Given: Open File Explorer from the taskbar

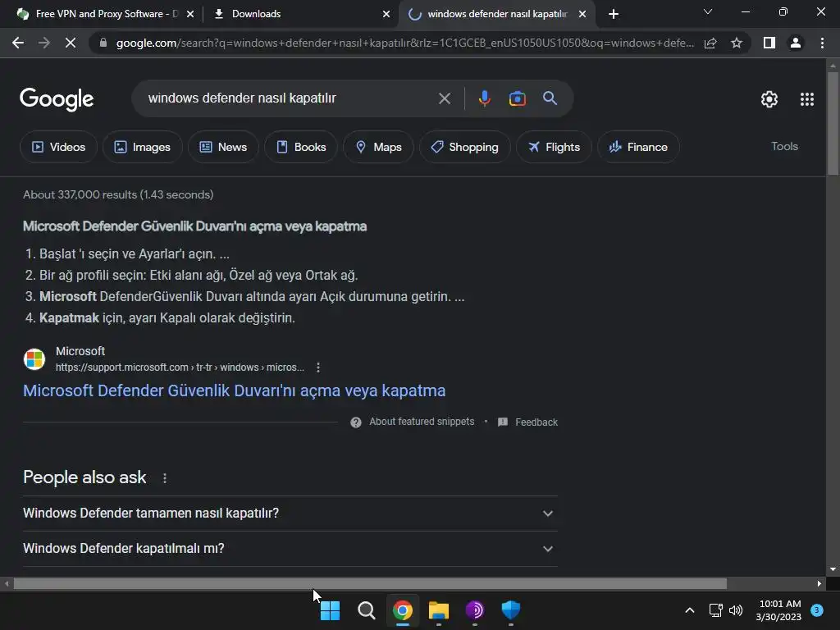Looking at the screenshot, I should point(438,610).
